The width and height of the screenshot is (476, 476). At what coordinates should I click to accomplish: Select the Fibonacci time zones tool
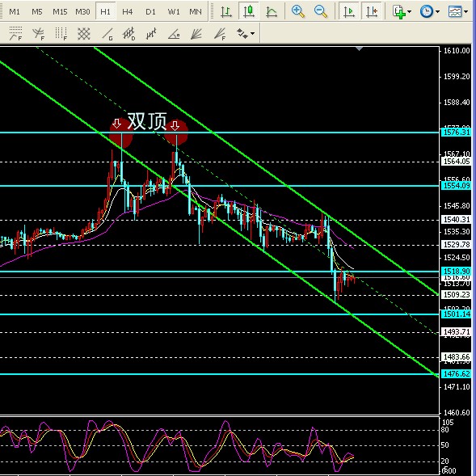click(x=61, y=33)
